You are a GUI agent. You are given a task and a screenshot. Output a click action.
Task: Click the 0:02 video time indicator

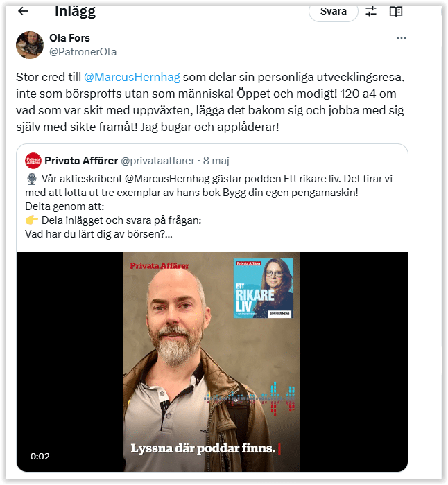pyautogui.click(x=40, y=456)
